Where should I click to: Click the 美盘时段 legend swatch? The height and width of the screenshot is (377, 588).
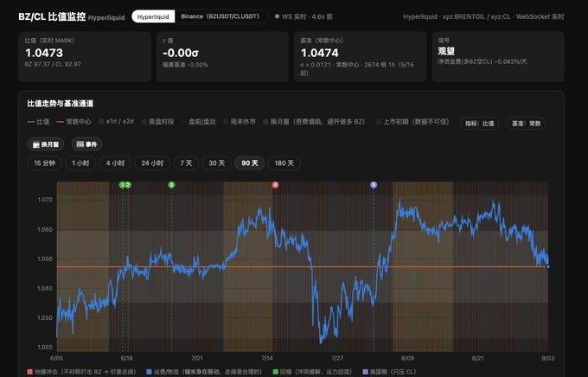pos(144,122)
